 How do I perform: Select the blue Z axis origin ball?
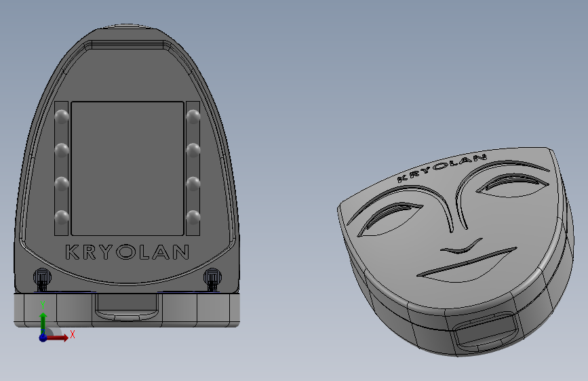[x=43, y=338]
